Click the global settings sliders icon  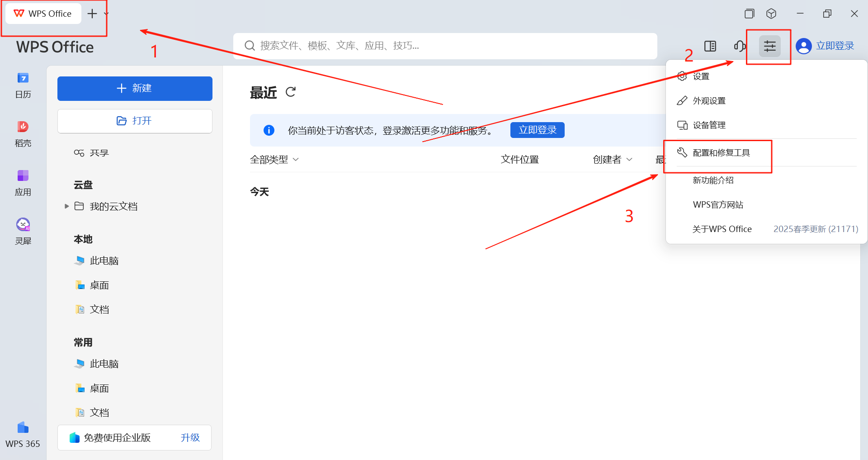770,46
